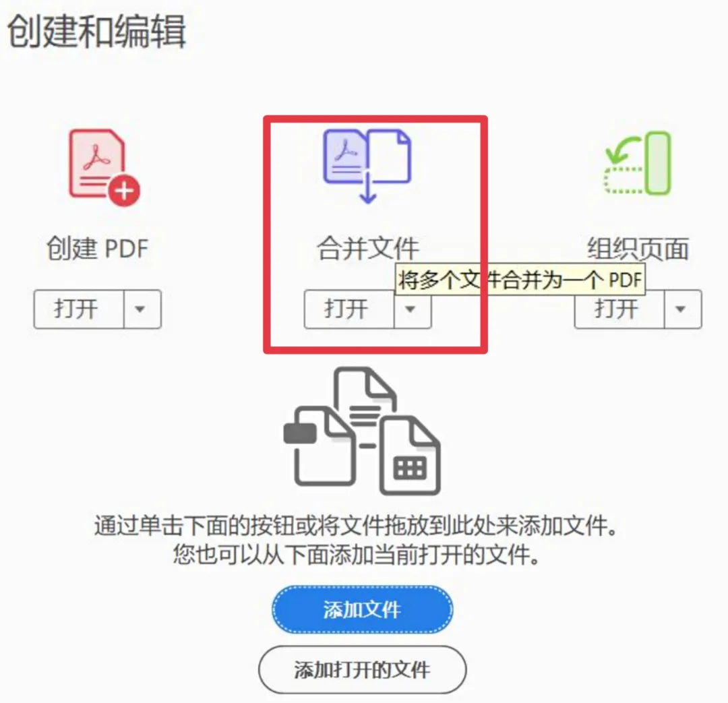This screenshot has height=703, width=728.
Task: Click the red Create PDF icon
Action: [104, 168]
